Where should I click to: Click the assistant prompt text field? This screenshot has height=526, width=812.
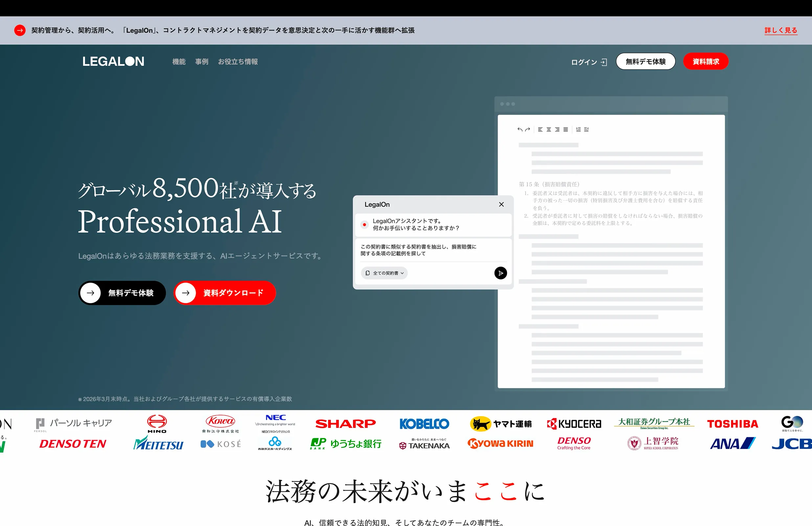(x=433, y=250)
